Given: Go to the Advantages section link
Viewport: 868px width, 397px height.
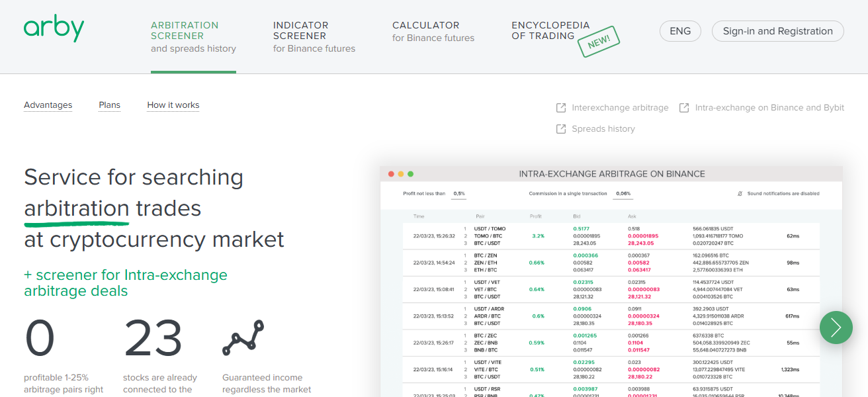Looking at the screenshot, I should coord(48,105).
